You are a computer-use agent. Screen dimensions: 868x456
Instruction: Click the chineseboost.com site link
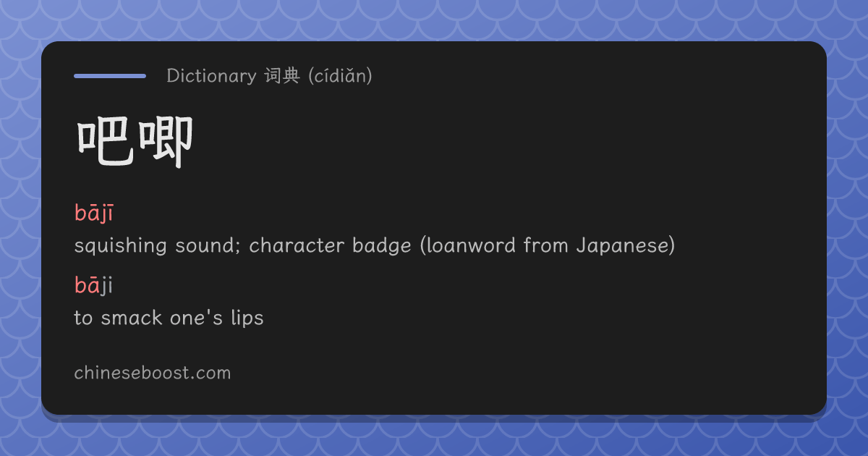(153, 373)
